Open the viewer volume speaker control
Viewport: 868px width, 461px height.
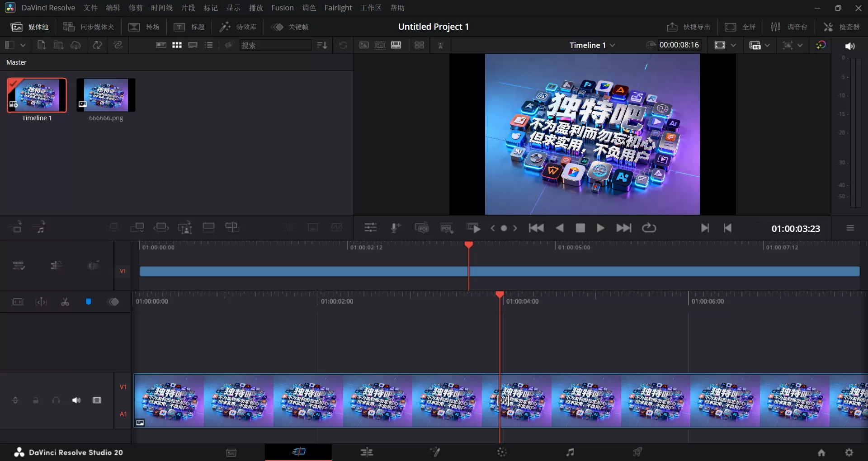850,46
